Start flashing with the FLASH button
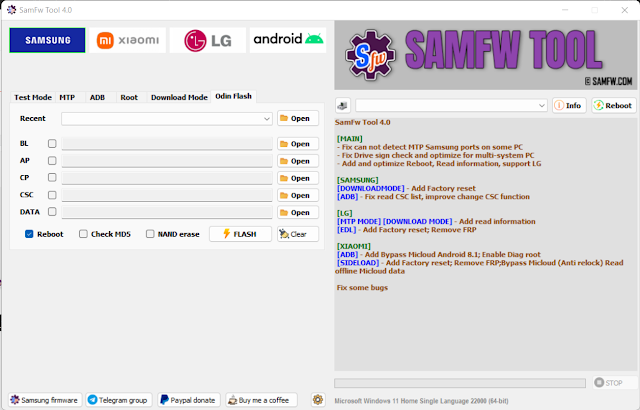Image resolution: width=640 pixels, height=410 pixels. 240,234
